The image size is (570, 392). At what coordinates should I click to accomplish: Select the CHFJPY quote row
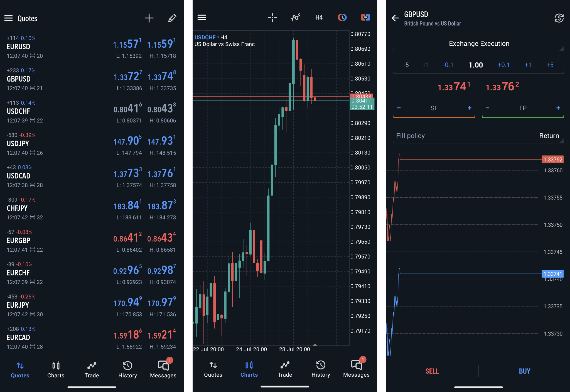pyautogui.click(x=92, y=209)
